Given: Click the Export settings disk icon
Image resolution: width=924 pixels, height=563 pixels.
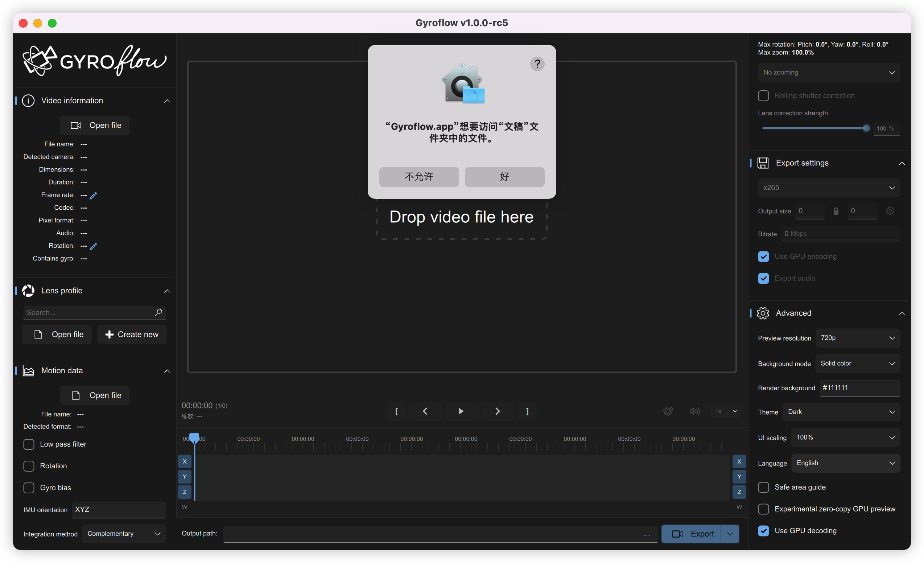Looking at the screenshot, I should point(763,163).
